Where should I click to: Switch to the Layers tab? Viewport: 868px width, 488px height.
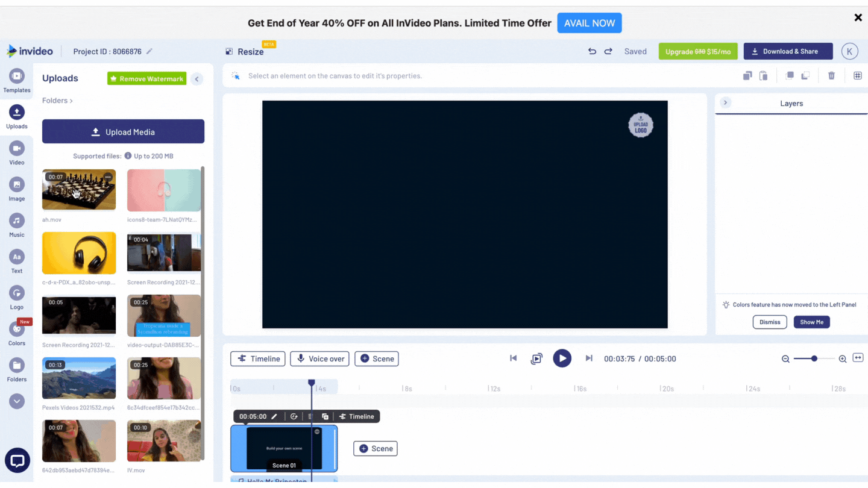click(x=791, y=104)
